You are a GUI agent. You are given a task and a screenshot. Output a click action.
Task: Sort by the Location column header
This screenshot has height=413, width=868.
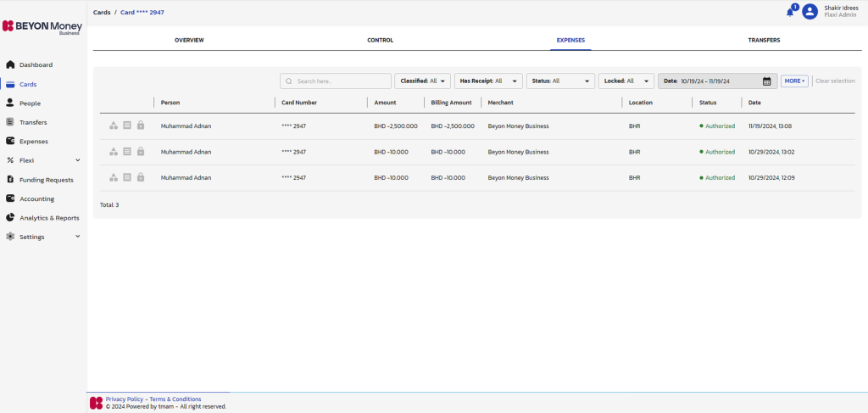point(641,103)
